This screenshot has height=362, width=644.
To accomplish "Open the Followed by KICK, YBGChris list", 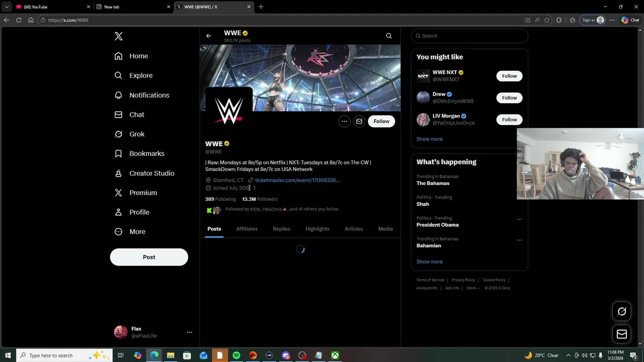I will point(281,209).
